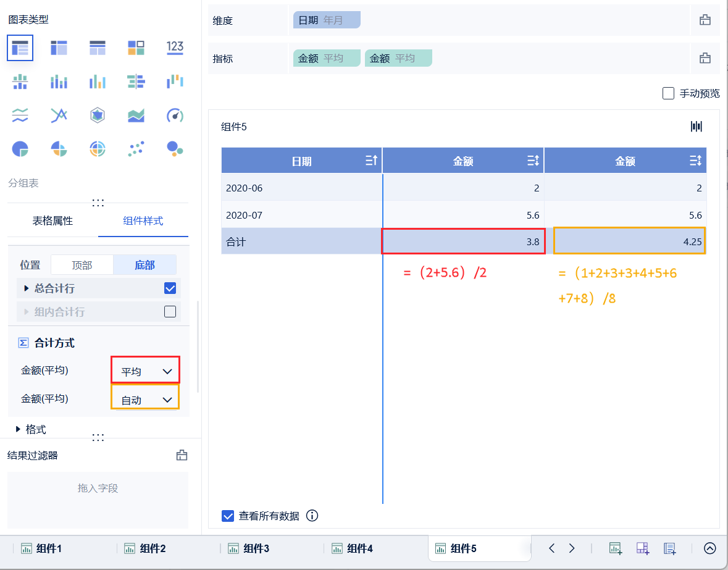Switch to the 表格属性 tab
The width and height of the screenshot is (728, 570).
tap(52, 220)
